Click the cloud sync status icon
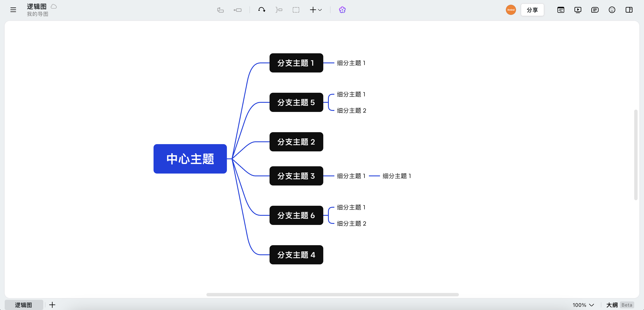This screenshot has height=310, width=644. [x=54, y=6]
